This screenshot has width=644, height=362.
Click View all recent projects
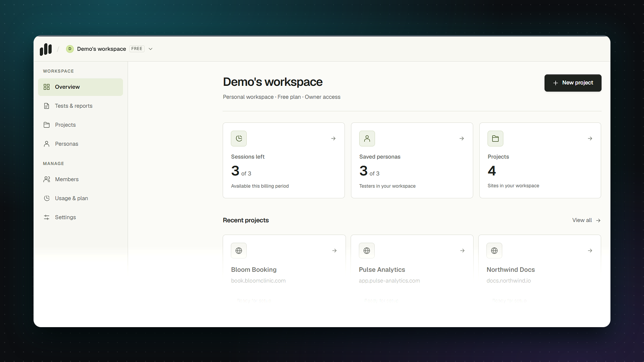pyautogui.click(x=586, y=220)
